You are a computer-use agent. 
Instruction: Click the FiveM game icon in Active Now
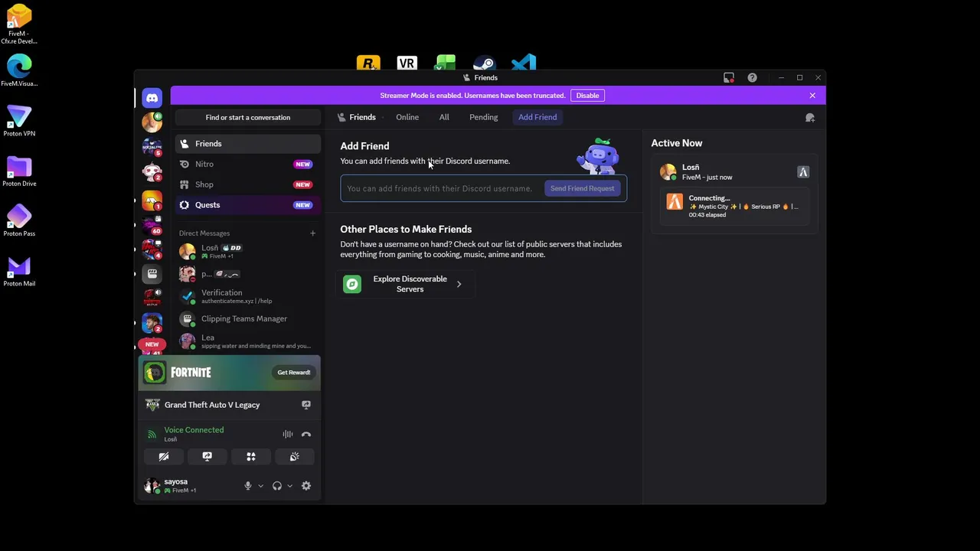coord(803,172)
